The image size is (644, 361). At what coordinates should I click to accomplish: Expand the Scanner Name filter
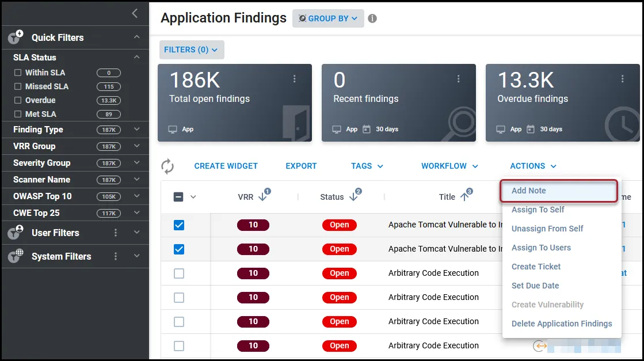tap(137, 180)
